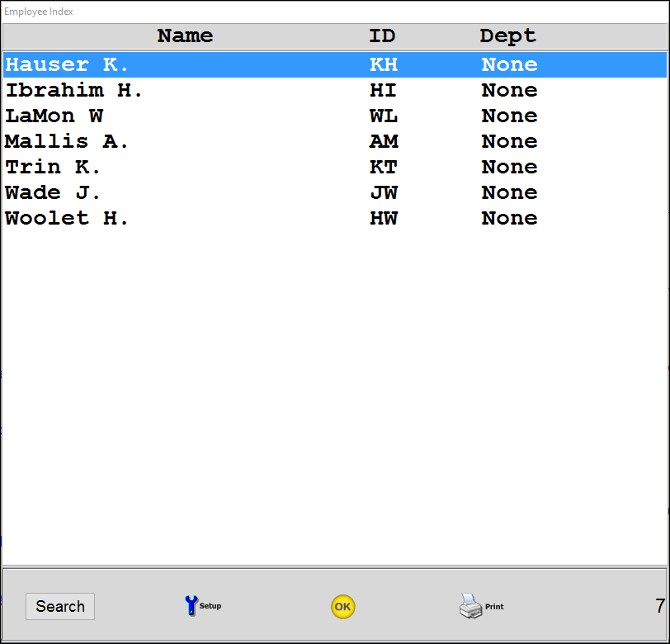Click Dept value None for Wade J.

point(509,193)
